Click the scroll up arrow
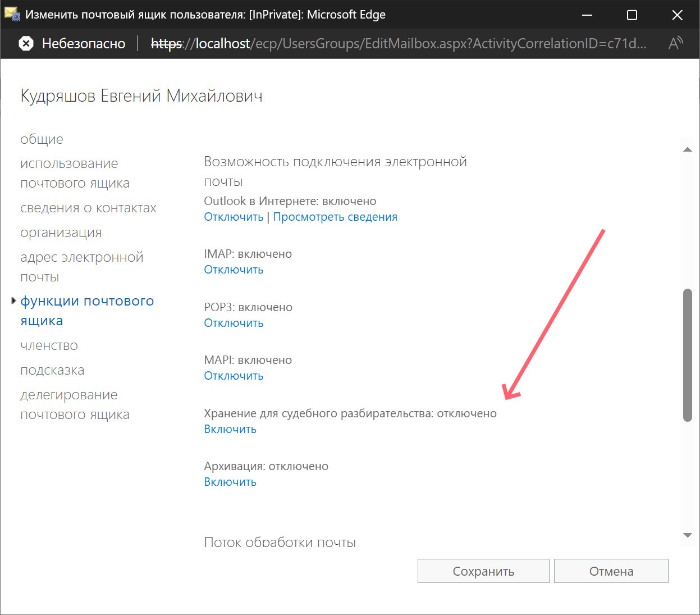This screenshot has width=700, height=615. click(x=687, y=149)
